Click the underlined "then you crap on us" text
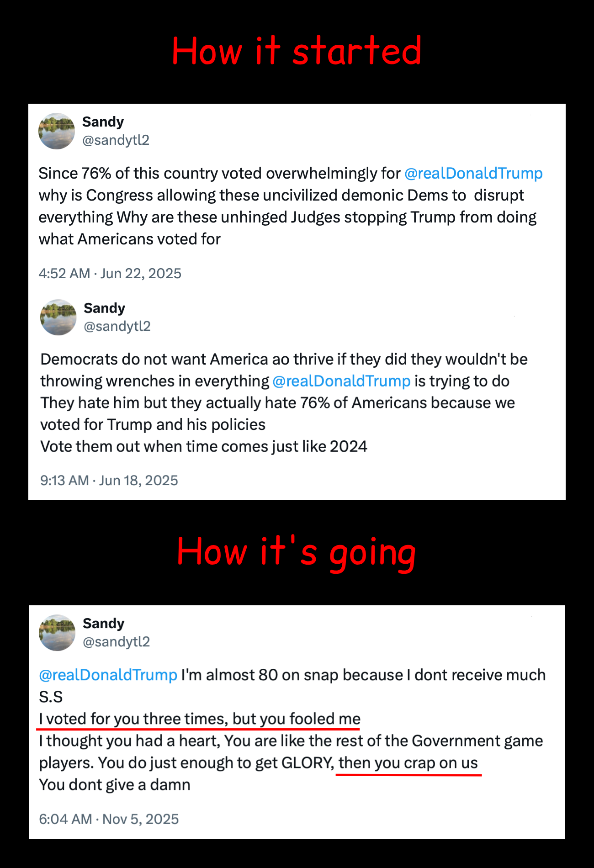 coord(408,763)
